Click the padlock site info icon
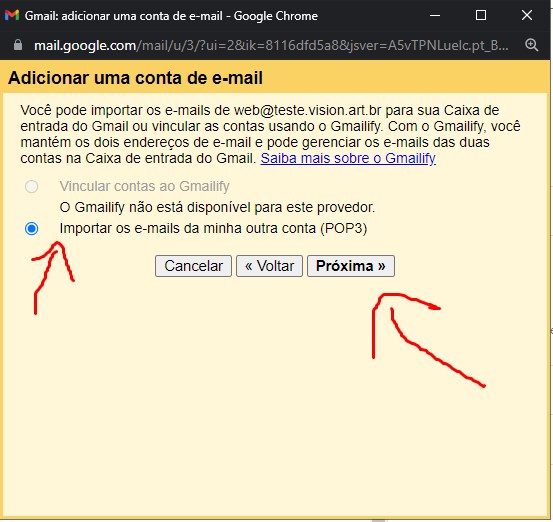Viewport: 553px width, 522px height. click(18, 45)
